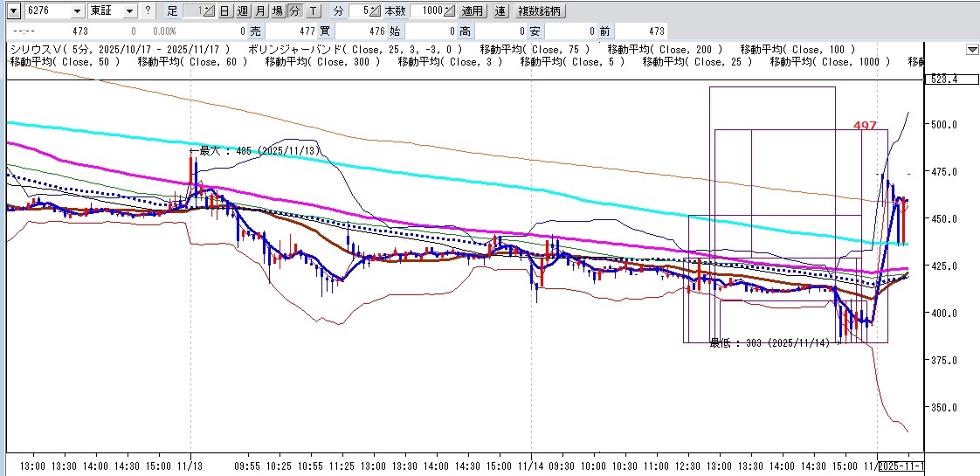The image size is (980, 476).
Task: Click the 高 high price label
Action: [x=465, y=31]
